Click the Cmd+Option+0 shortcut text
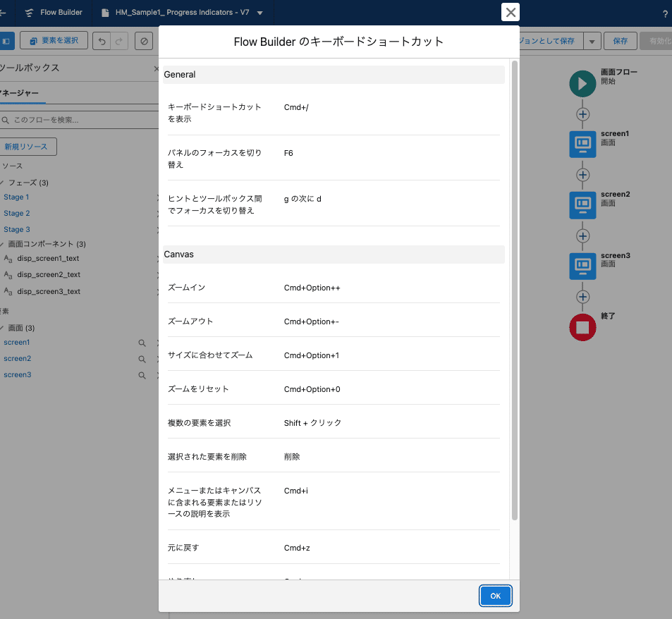Viewport: 672px width, 619px height. coord(312,389)
